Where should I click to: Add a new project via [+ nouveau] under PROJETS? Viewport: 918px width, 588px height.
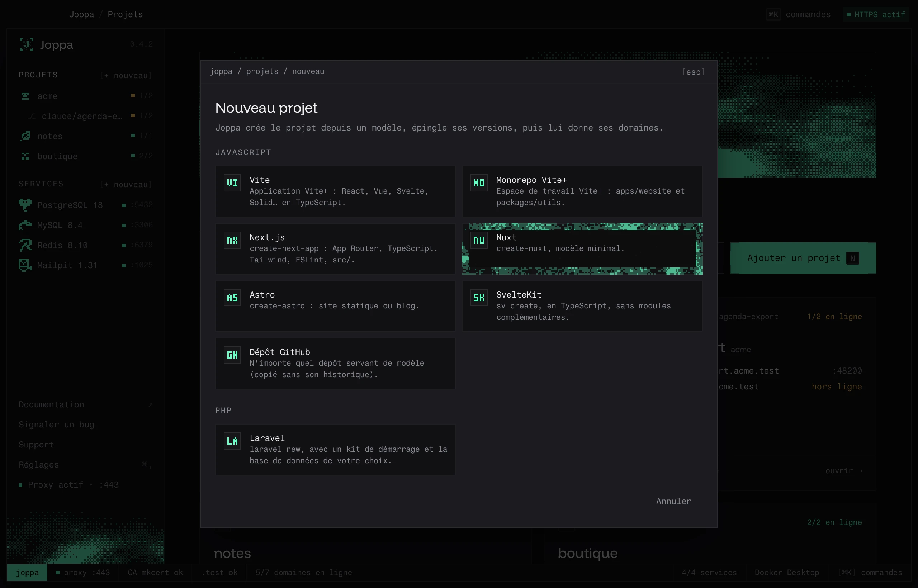coord(126,75)
